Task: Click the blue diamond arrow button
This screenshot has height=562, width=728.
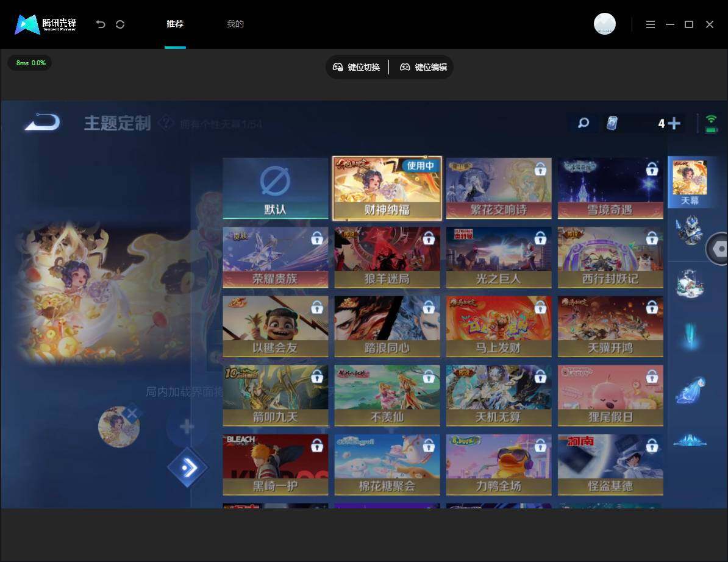Action: 188,468
